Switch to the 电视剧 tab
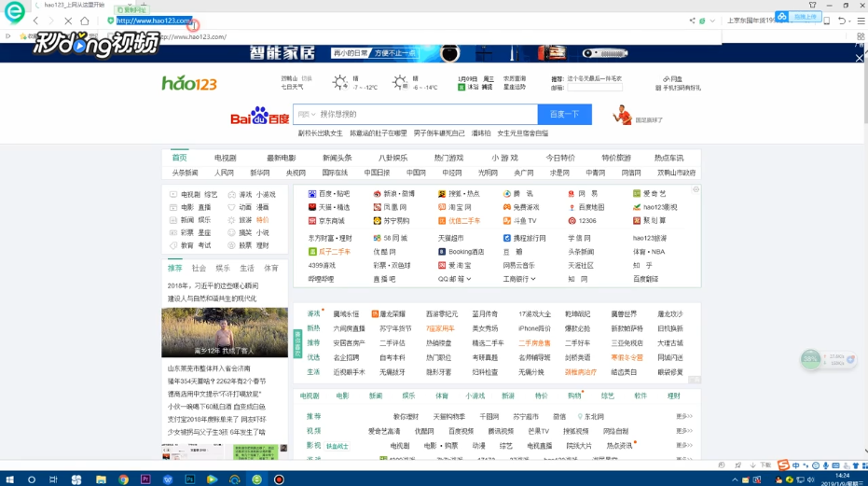The height and width of the screenshot is (486, 868). click(226, 158)
